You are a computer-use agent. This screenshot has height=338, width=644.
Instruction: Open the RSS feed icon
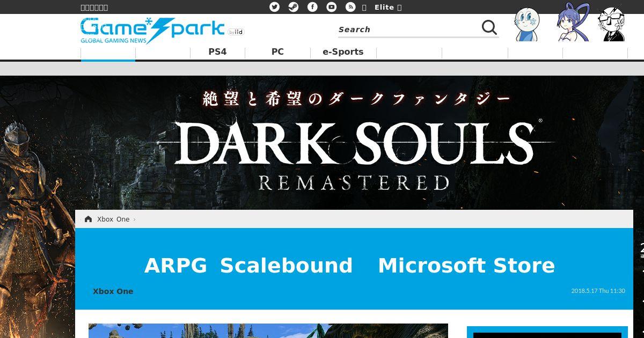[x=350, y=7]
